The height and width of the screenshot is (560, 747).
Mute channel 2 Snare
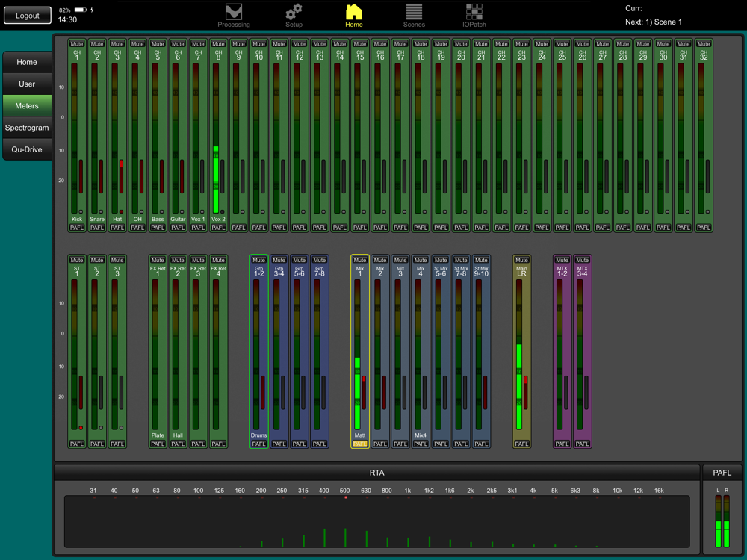97,44
